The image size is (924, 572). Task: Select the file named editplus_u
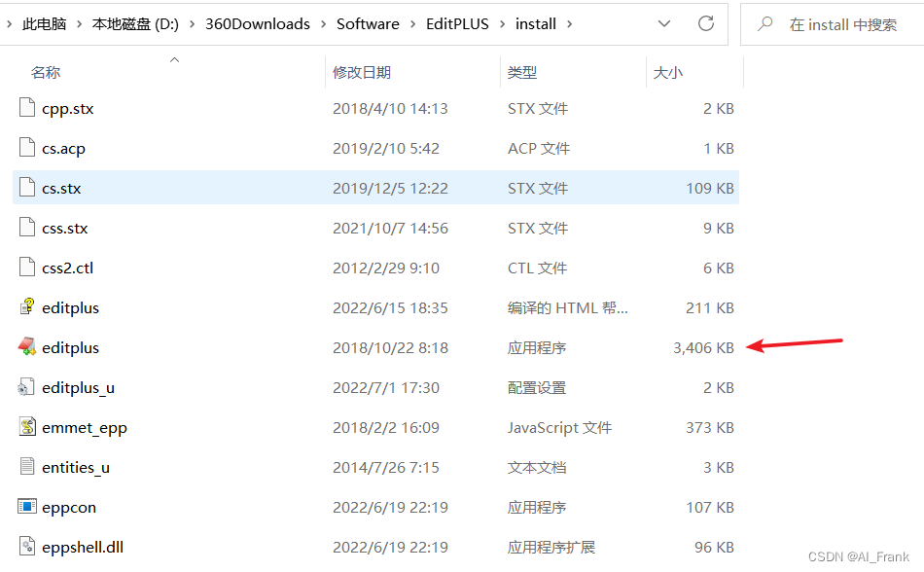pos(79,388)
